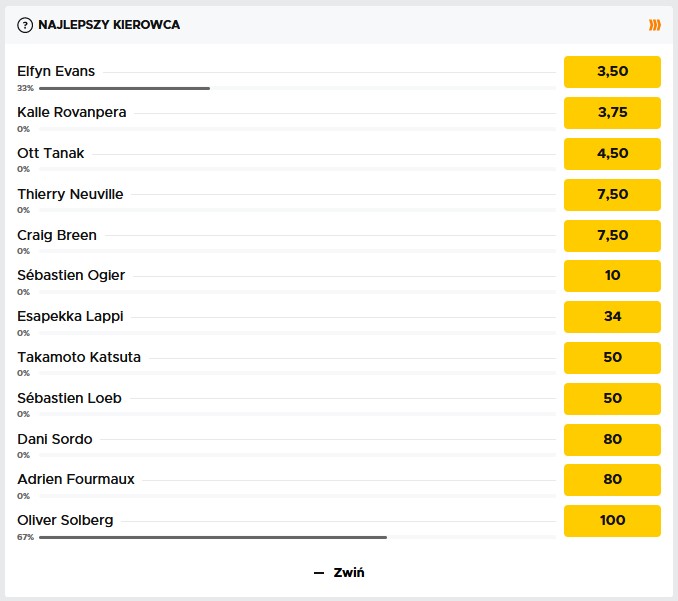
Task: Select Craig Breen odds 7,50
Action: (x=612, y=235)
